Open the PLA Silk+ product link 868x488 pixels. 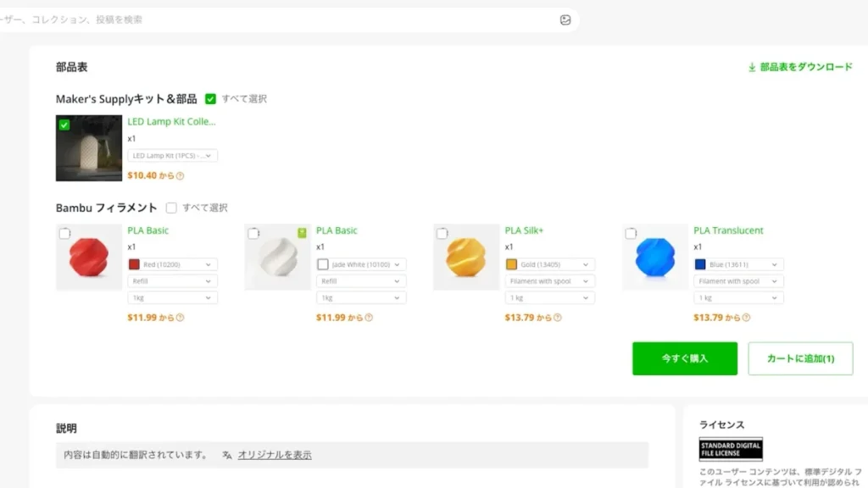point(524,230)
